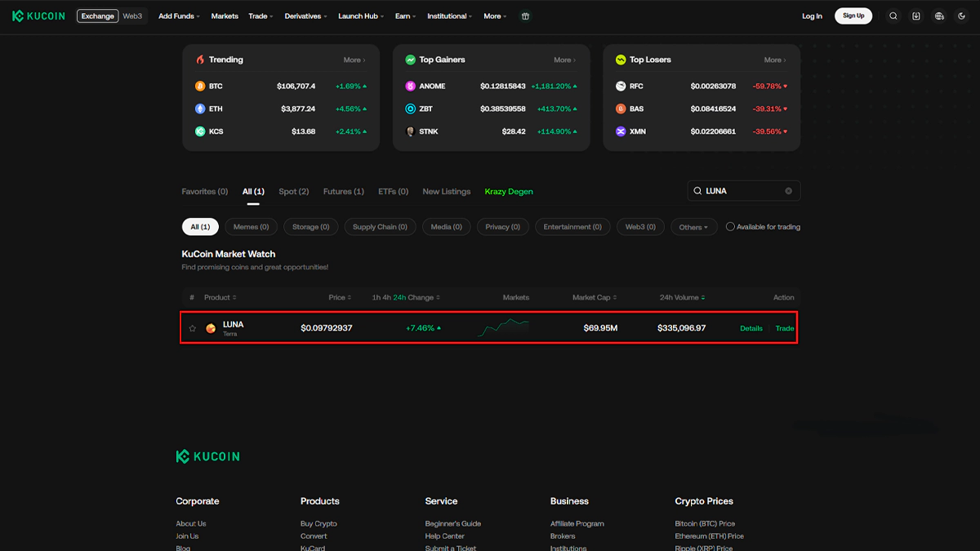
Task: Select the Exchange mode toggle
Action: click(97, 16)
